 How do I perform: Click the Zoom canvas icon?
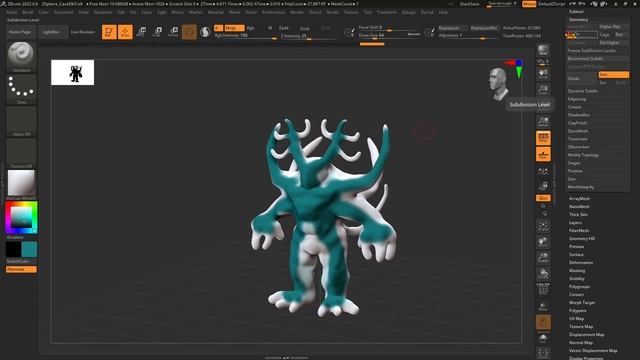pyautogui.click(x=543, y=90)
